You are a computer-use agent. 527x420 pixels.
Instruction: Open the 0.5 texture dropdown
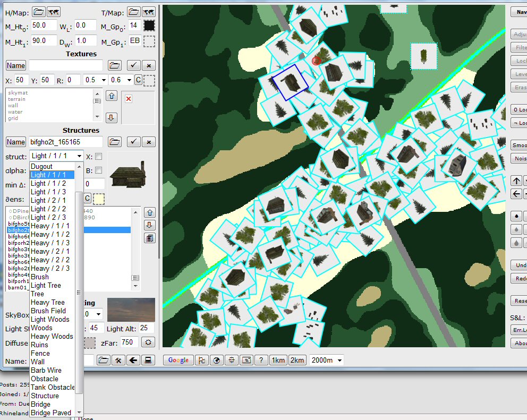click(x=95, y=80)
